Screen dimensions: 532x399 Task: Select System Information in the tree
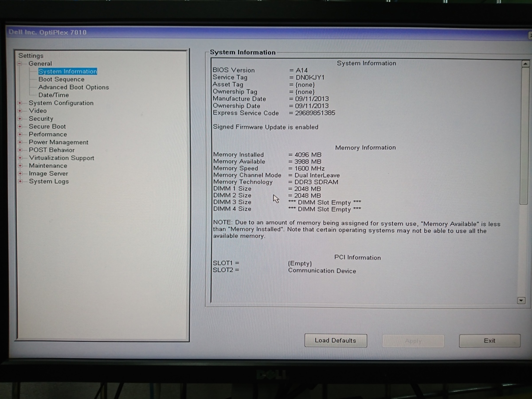[67, 71]
